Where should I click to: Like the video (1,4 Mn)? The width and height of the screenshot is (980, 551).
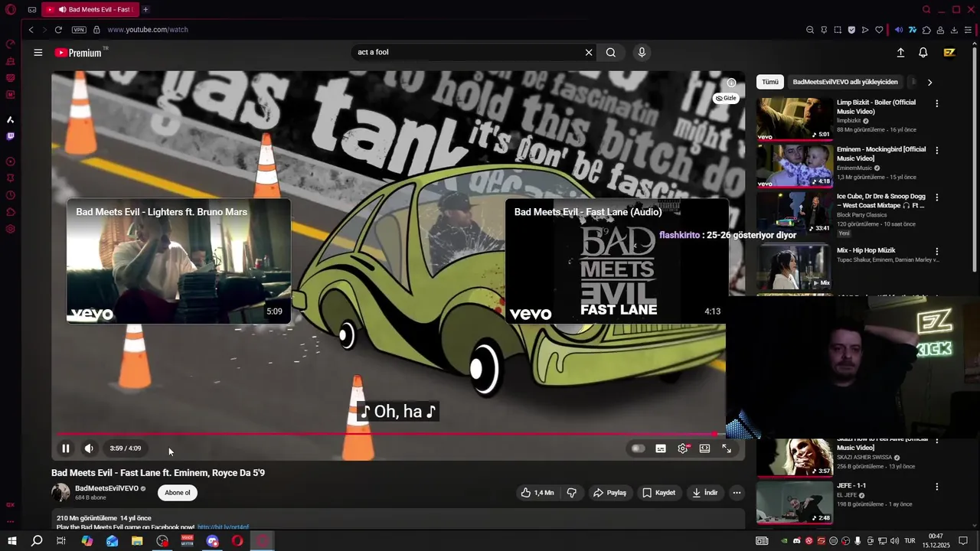(537, 493)
